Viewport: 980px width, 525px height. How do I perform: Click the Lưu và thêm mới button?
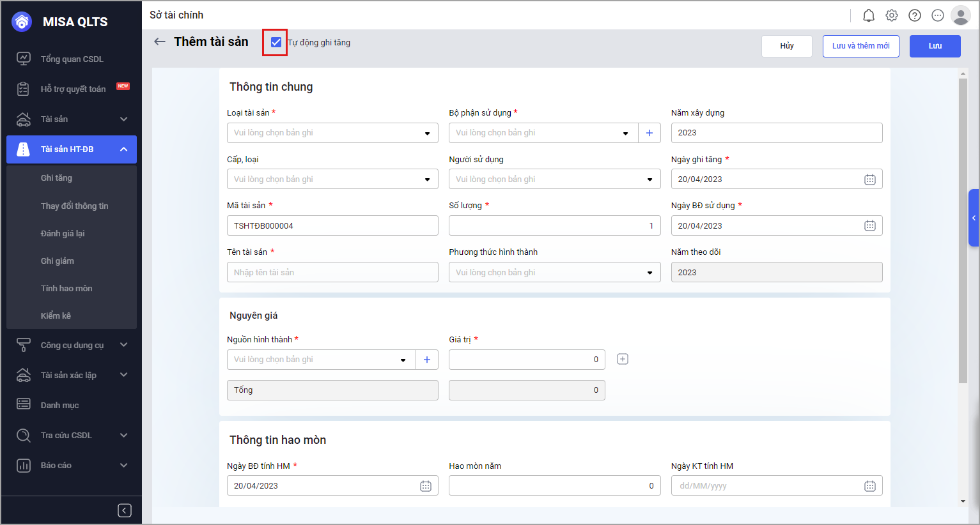(x=860, y=46)
